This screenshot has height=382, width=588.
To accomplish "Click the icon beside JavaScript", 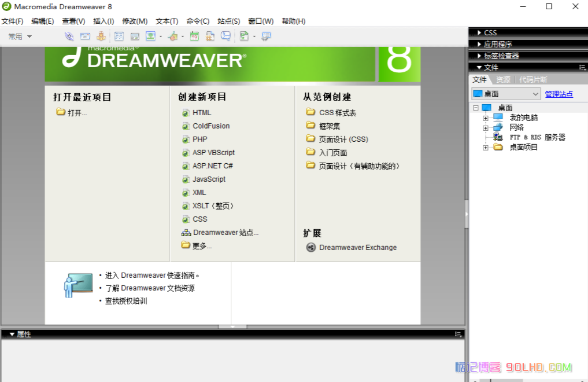I will [x=186, y=179].
